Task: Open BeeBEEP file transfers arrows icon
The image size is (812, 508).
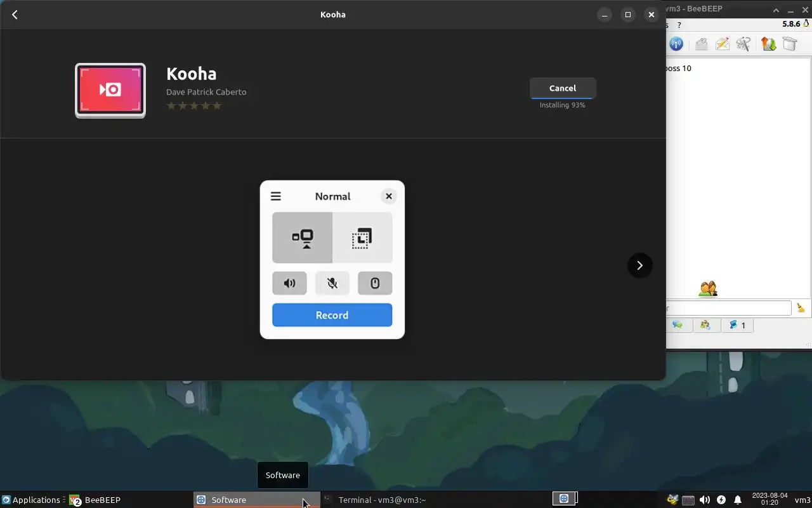Action: coord(768,44)
